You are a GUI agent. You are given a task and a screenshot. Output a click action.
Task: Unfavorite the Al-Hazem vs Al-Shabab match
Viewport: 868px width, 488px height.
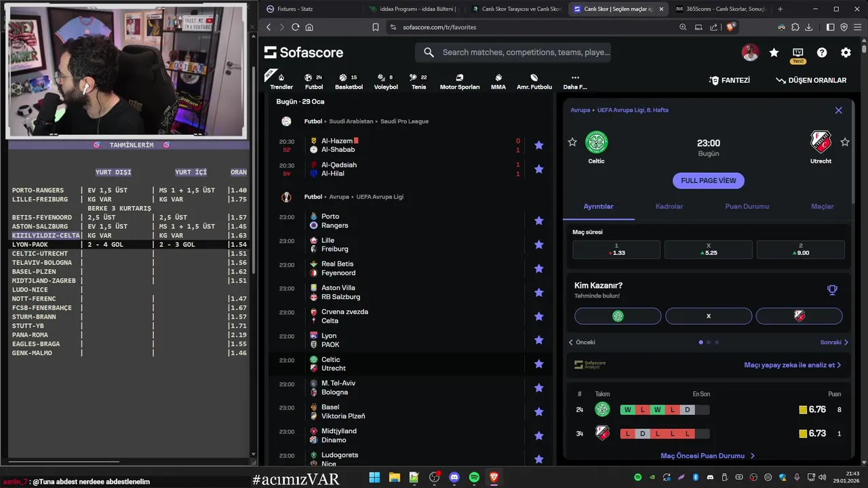click(x=538, y=145)
